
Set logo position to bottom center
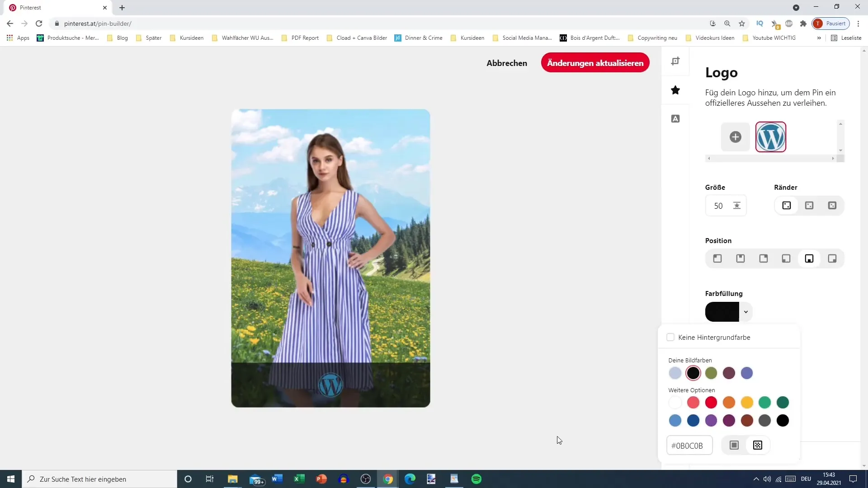point(809,258)
